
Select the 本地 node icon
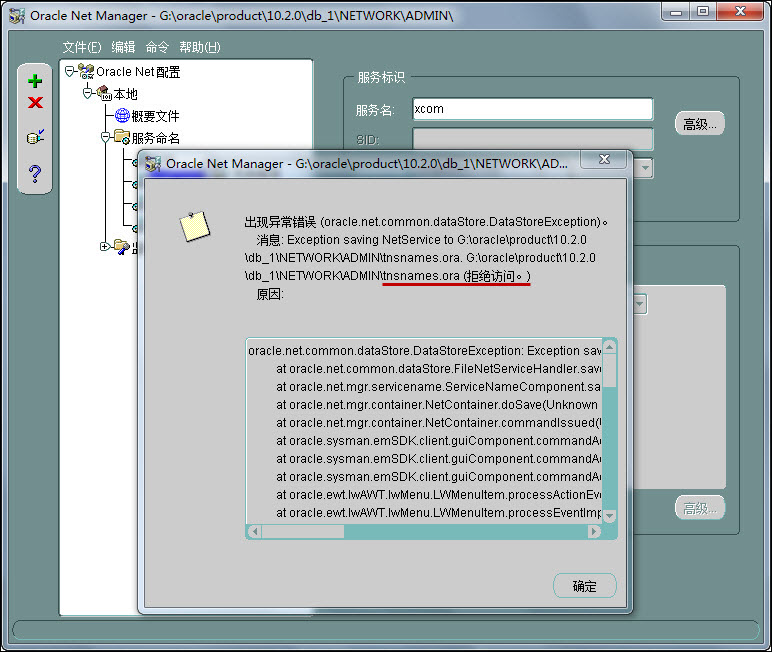(104, 93)
